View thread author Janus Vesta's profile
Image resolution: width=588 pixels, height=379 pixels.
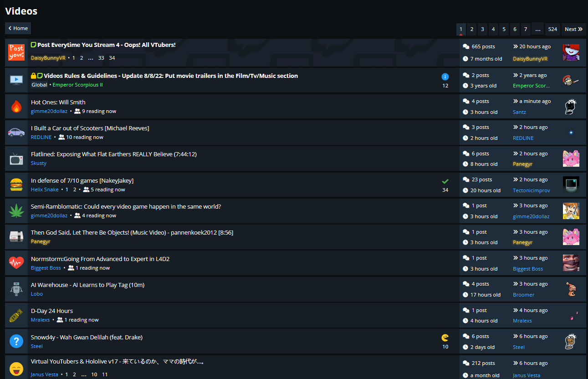pyautogui.click(x=45, y=374)
